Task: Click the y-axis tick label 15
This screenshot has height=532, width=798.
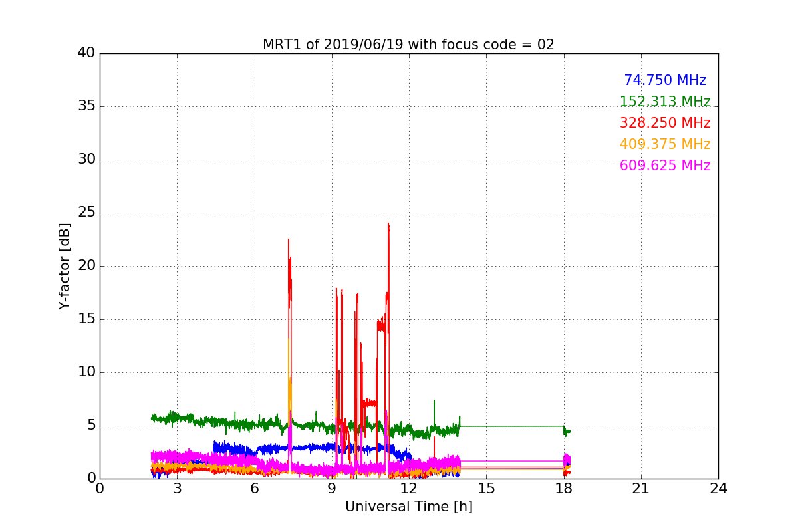Action: (x=86, y=319)
